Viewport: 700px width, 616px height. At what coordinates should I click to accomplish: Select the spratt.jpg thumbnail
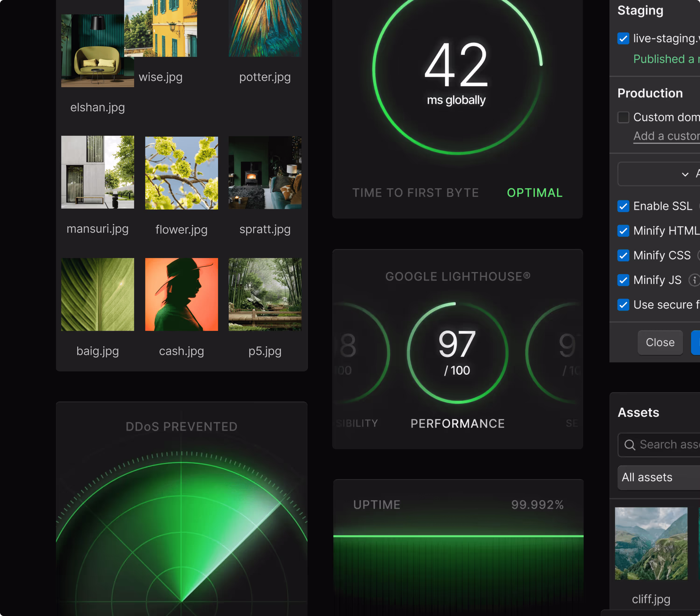click(x=265, y=173)
